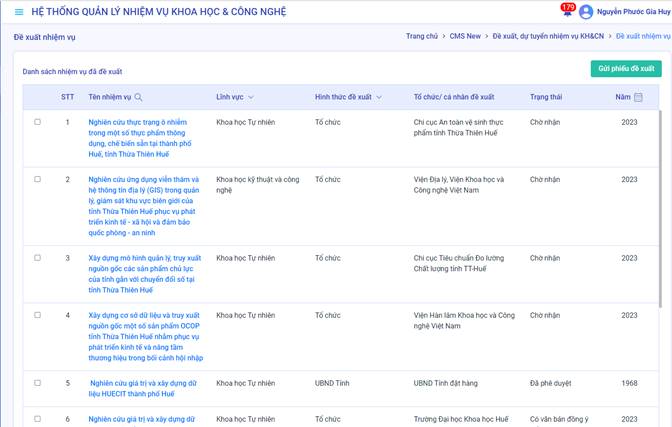This screenshot has width=672, height=427.
Task: Click the Trạng thái column header
Action: pyautogui.click(x=546, y=97)
